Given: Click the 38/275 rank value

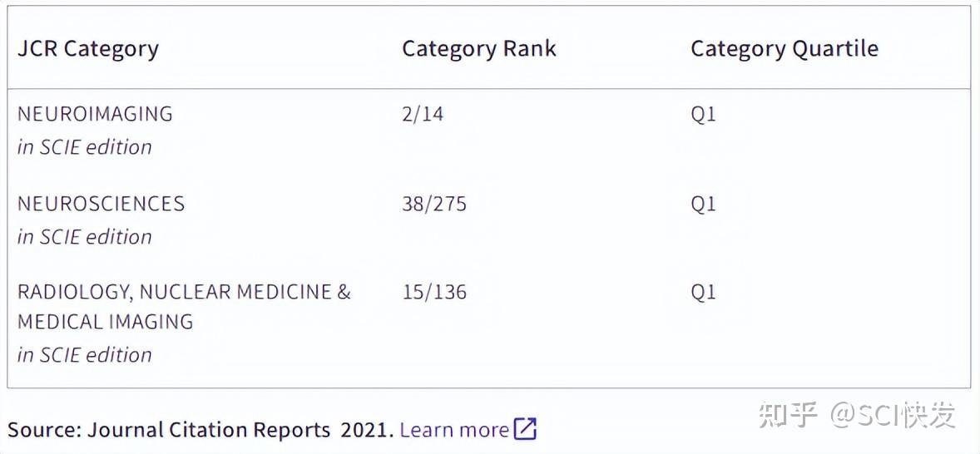Looking at the screenshot, I should [434, 204].
